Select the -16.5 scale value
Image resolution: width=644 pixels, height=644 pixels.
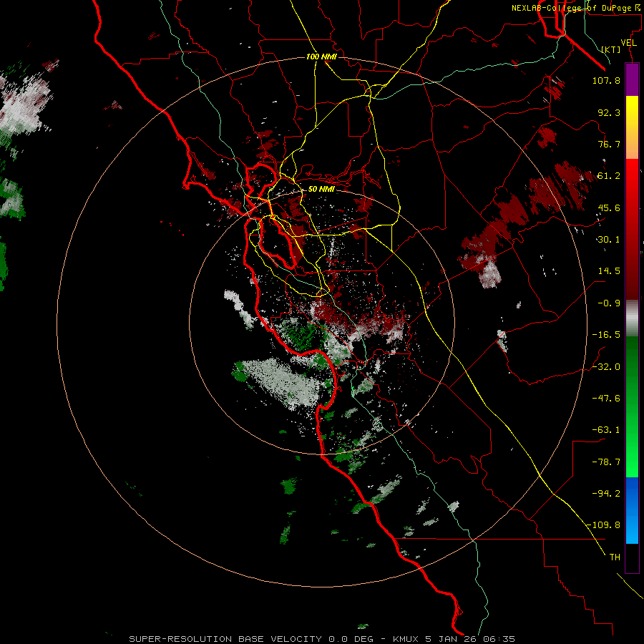[x=606, y=335]
